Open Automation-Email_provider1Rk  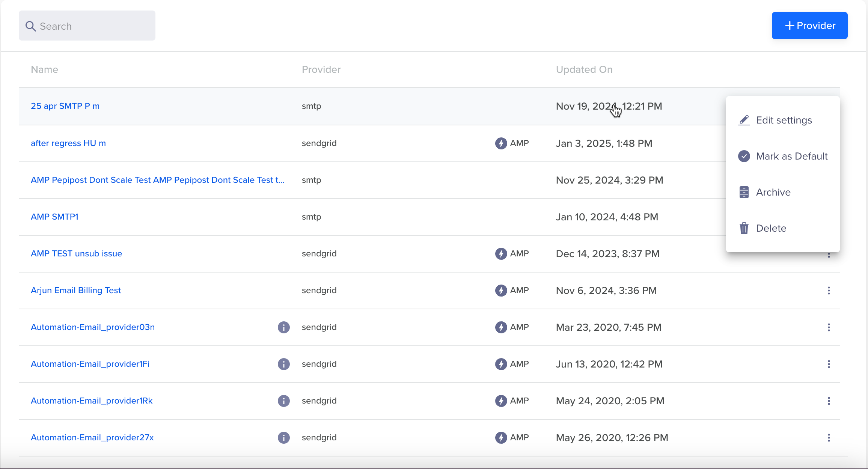pos(92,401)
